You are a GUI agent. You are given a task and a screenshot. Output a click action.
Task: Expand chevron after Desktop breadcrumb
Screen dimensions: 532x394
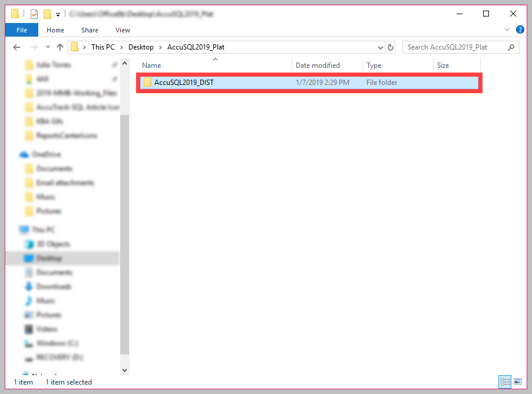pyautogui.click(x=160, y=47)
